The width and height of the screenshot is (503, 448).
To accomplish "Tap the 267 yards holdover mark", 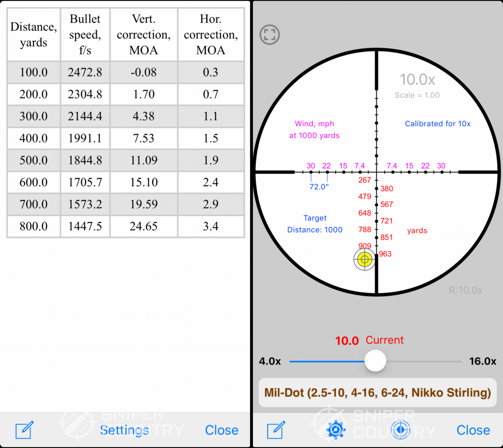I will click(x=364, y=180).
